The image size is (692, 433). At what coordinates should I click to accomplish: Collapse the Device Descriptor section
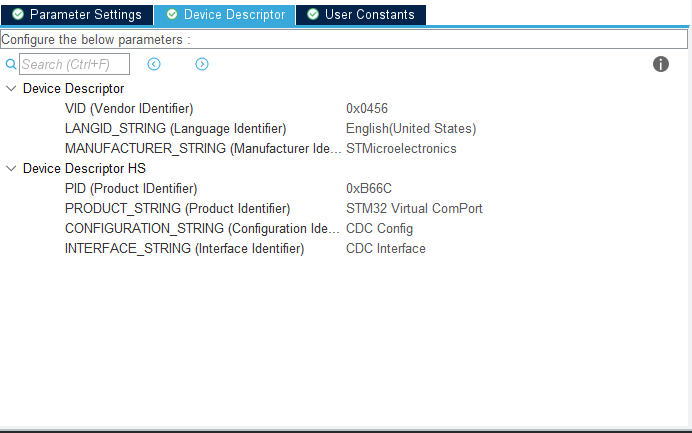(x=11, y=89)
